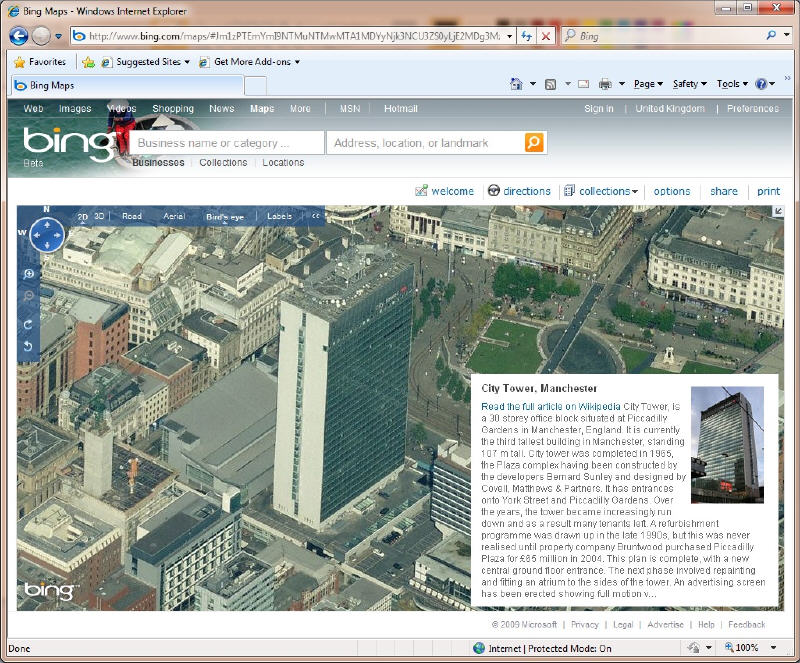Open the Bing Images link
The height and width of the screenshot is (663, 800).
[x=75, y=109]
